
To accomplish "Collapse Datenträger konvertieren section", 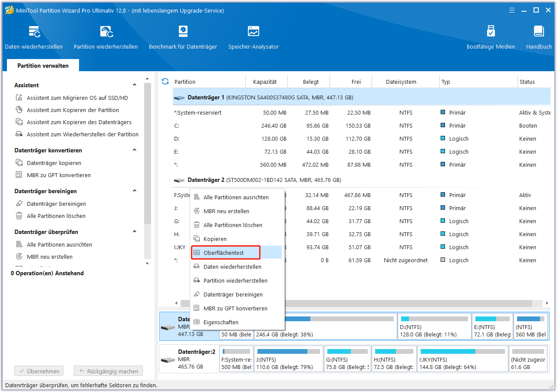I will (x=135, y=150).
